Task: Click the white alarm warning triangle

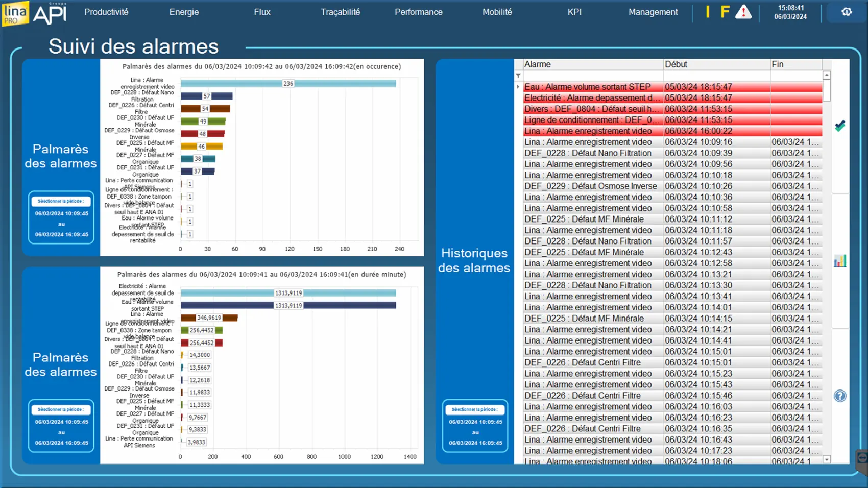Action: pos(743,12)
